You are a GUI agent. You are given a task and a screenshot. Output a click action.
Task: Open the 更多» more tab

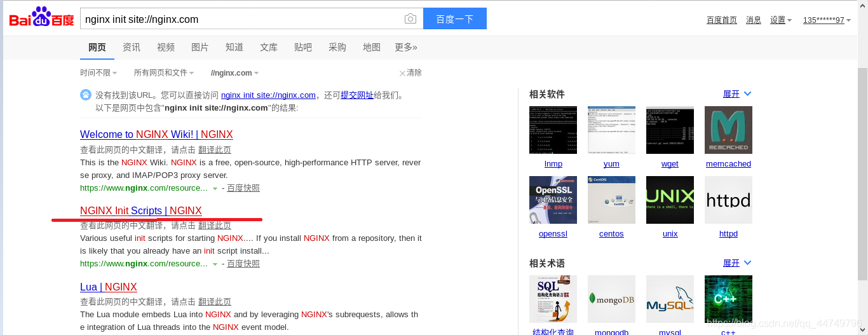[x=406, y=47]
